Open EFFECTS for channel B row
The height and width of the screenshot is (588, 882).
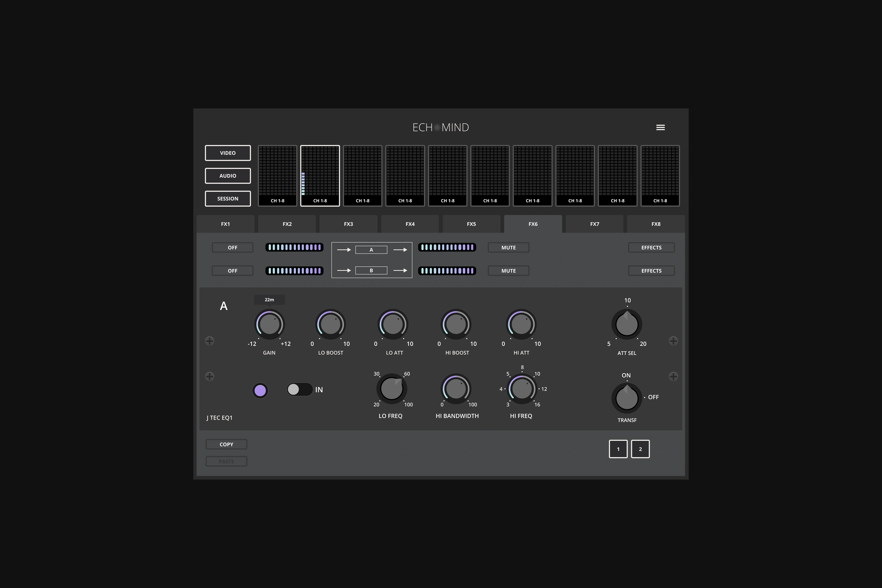[651, 271]
